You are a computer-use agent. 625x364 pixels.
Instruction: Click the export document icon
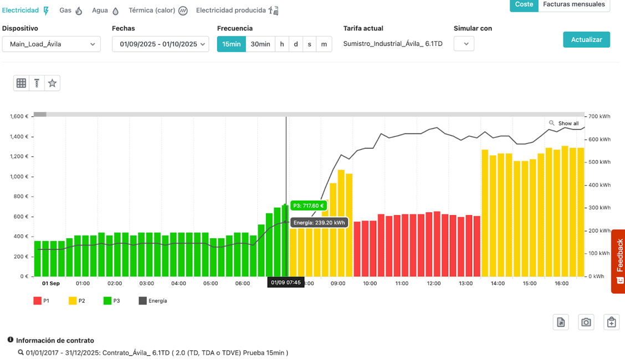[x=561, y=322]
